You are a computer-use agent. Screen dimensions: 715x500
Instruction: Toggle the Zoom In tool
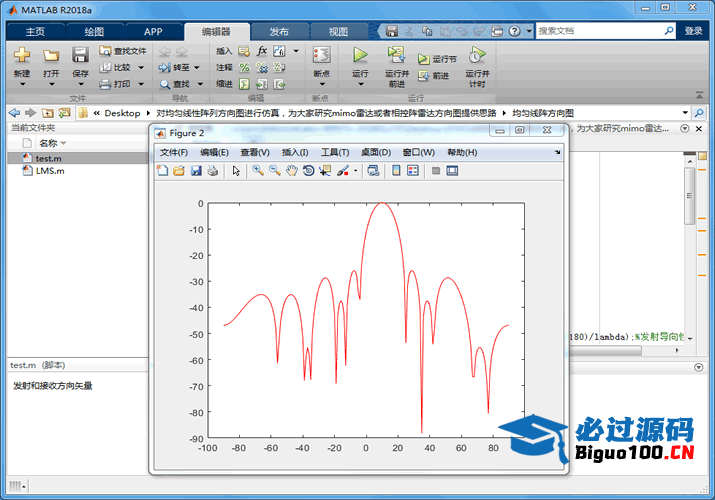point(258,171)
